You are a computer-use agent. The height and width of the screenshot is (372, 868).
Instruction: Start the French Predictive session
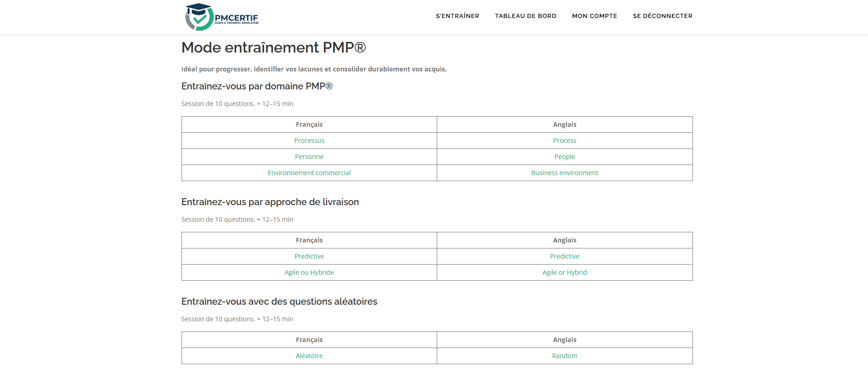(x=309, y=256)
